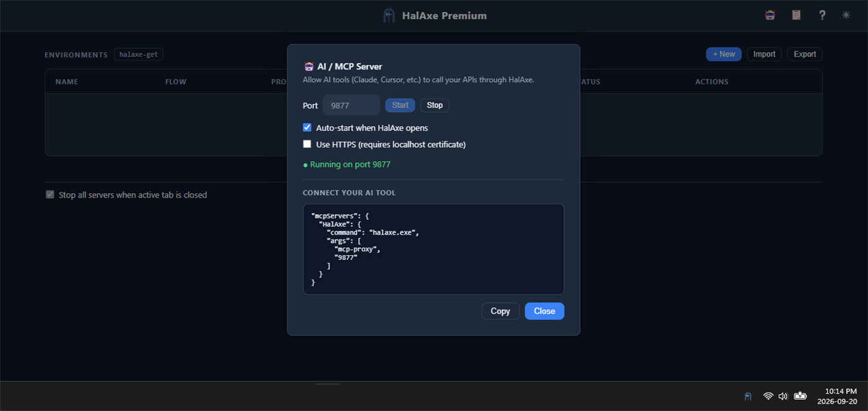This screenshot has width=868, height=411.
Task: Open the volume speaker tray icon
Action: [x=783, y=396]
